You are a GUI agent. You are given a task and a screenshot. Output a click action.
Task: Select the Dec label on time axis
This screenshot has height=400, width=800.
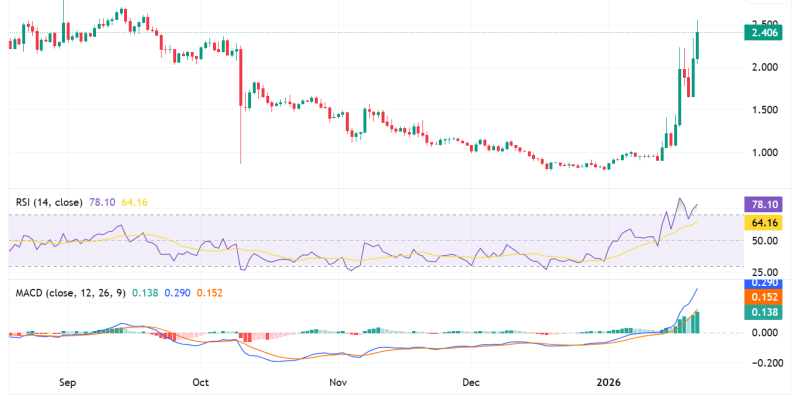(473, 382)
